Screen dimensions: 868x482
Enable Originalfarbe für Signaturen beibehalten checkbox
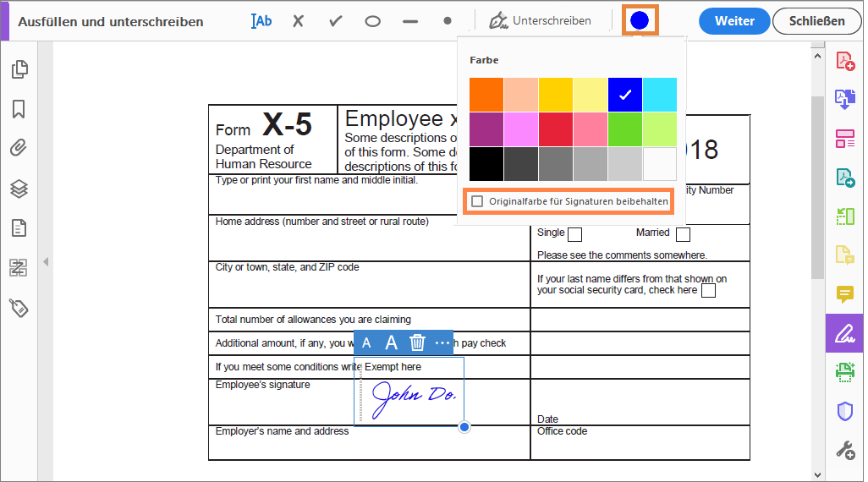(477, 201)
